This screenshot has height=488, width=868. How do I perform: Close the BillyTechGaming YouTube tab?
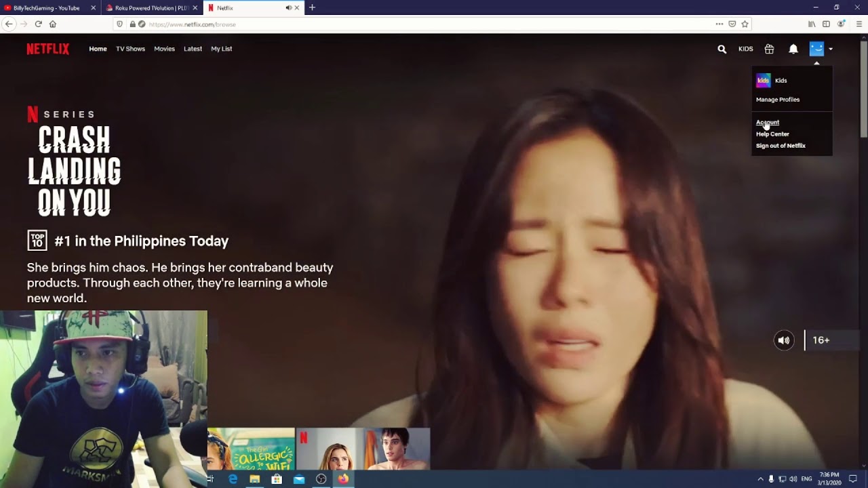(94, 7)
